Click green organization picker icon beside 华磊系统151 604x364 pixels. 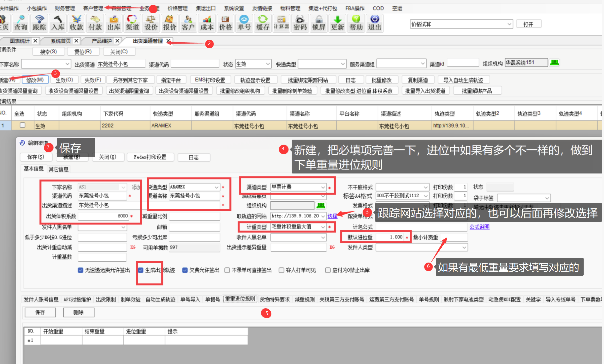click(x=554, y=63)
